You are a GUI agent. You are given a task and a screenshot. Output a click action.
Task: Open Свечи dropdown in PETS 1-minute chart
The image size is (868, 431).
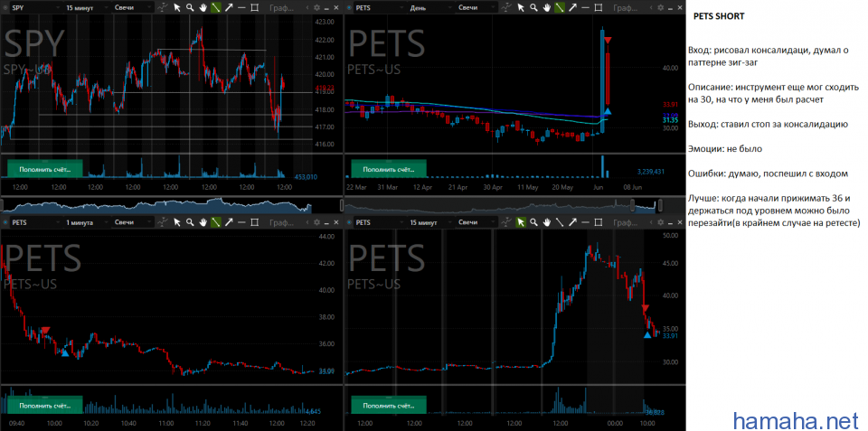point(133,222)
